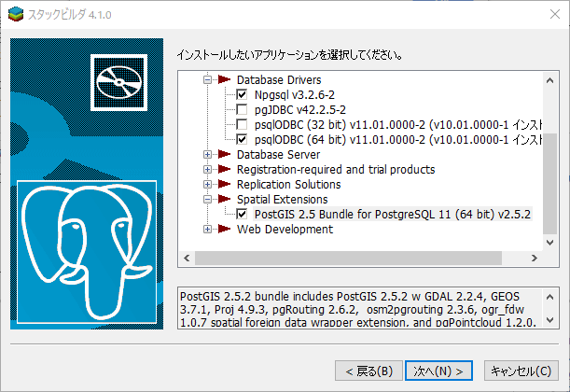Image resolution: width=570 pixels, height=392 pixels.
Task: Select the Spatial Extensions label
Action: (x=282, y=200)
